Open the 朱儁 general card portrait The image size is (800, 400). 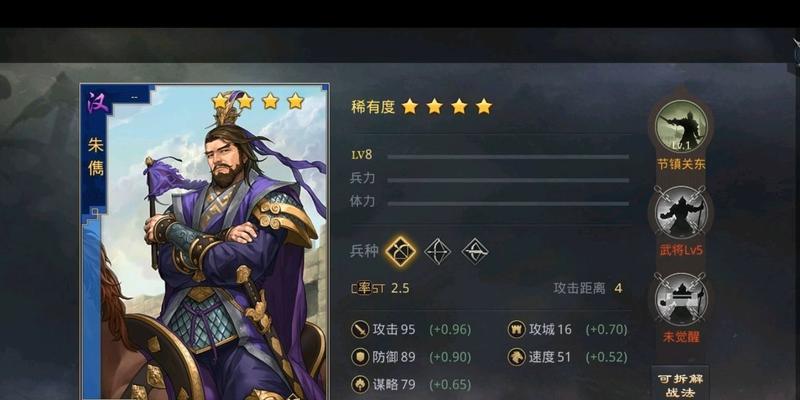205,242
